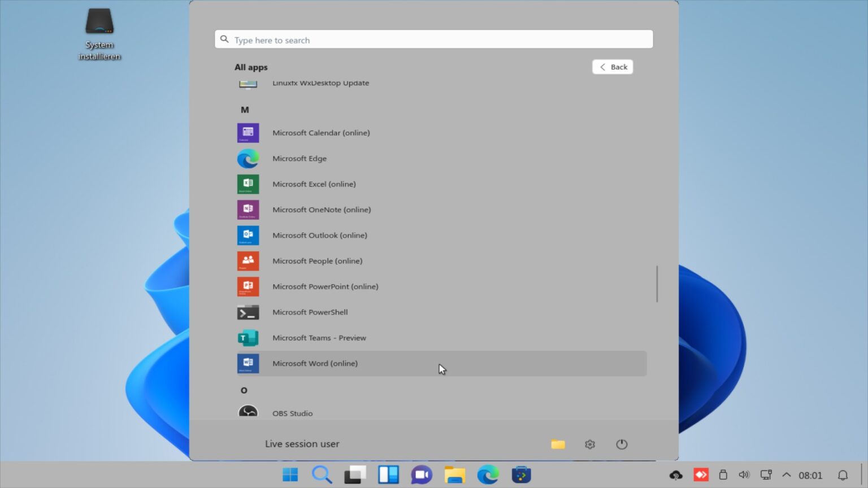868x488 pixels.
Task: Click the Back button in All apps
Action: click(x=613, y=67)
